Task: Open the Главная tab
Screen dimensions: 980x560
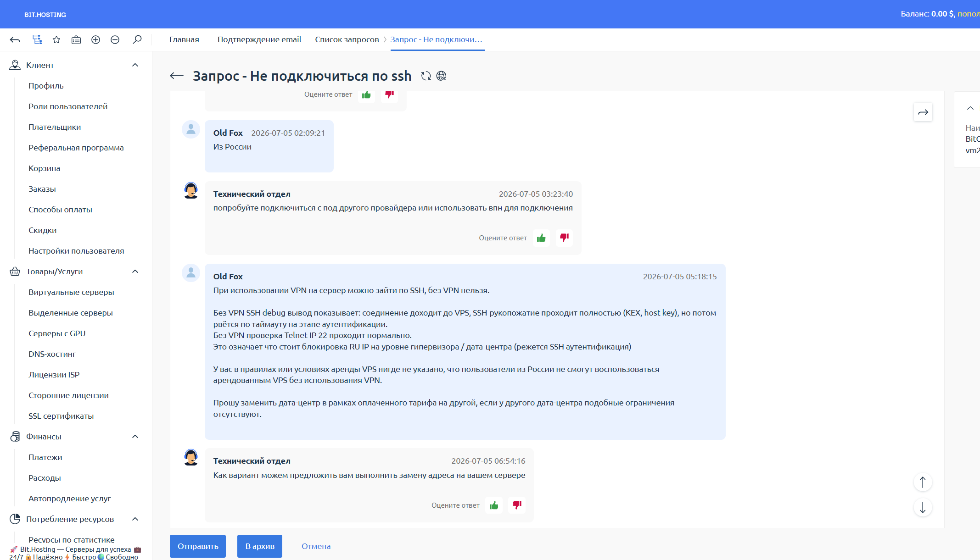Action: (x=184, y=39)
